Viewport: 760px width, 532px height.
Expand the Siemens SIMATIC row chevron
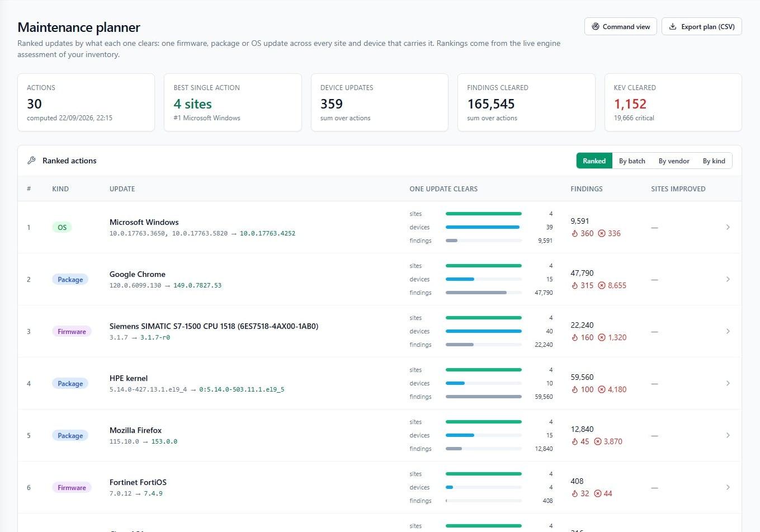point(728,331)
